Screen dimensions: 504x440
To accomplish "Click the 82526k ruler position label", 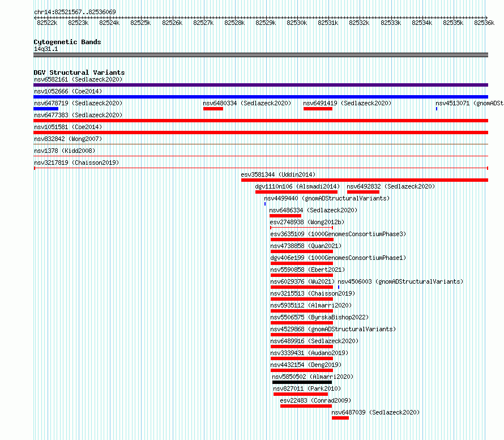I will click(x=172, y=23).
